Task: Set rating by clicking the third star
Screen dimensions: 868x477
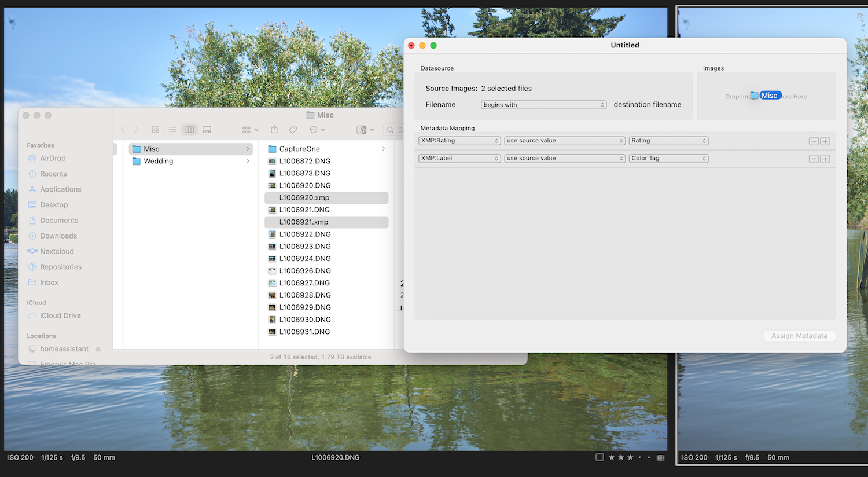Action: (630, 457)
